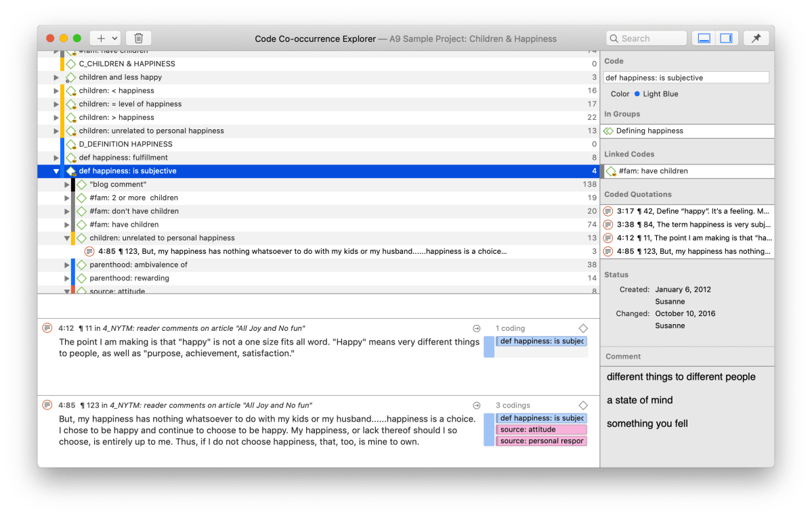Click quotation icon of 4:85 preview header
Screen dimensions: 812x517
coord(47,405)
